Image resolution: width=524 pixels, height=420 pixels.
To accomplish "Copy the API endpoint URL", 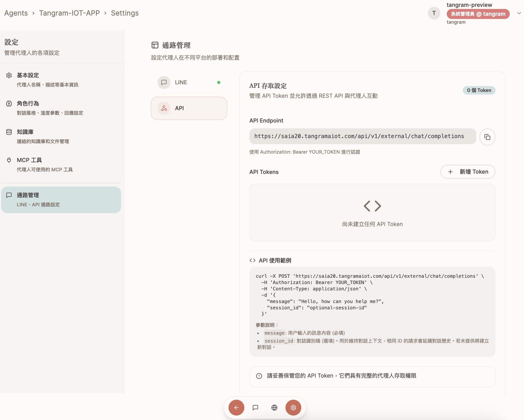I will pyautogui.click(x=487, y=137).
